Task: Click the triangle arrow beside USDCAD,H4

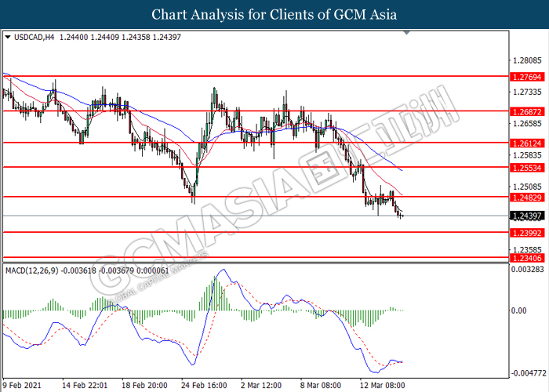Action: click(x=8, y=37)
